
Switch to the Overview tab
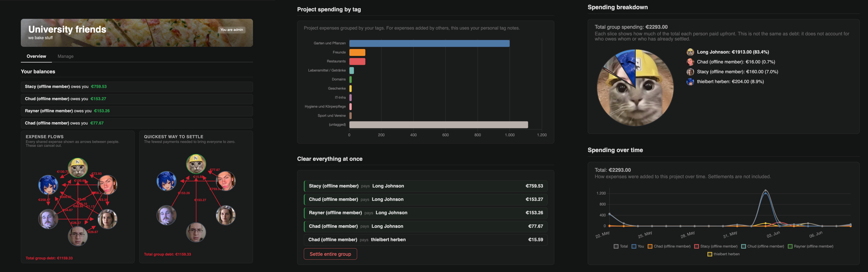(36, 56)
